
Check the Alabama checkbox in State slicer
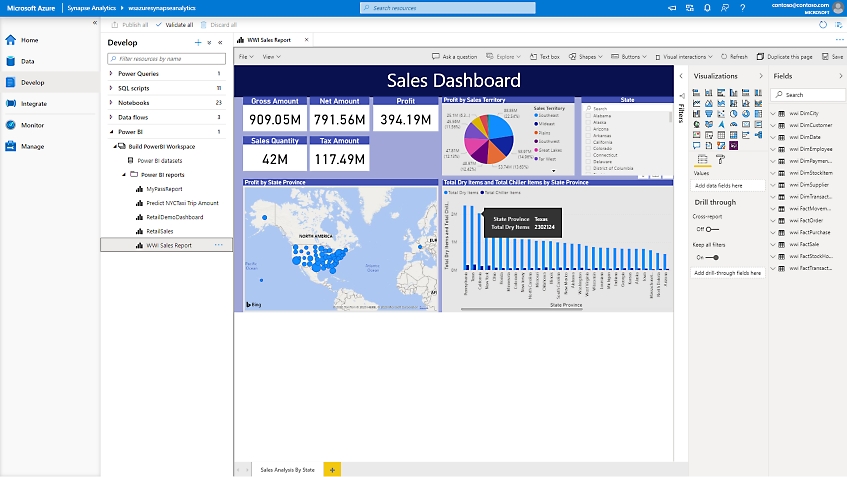[x=588, y=116]
